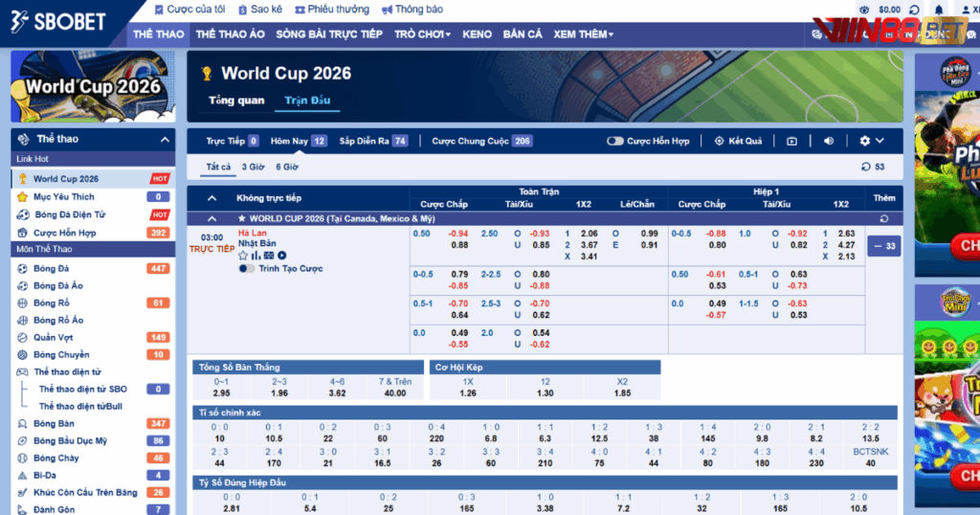The width and height of the screenshot is (980, 515).
Task: Toggle balance visibility eye icon
Action: (864, 10)
